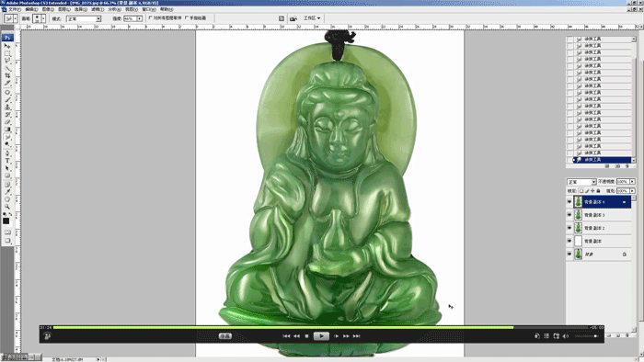
Task: Open the layer blend mode 正常 dropdown
Action: pos(581,182)
